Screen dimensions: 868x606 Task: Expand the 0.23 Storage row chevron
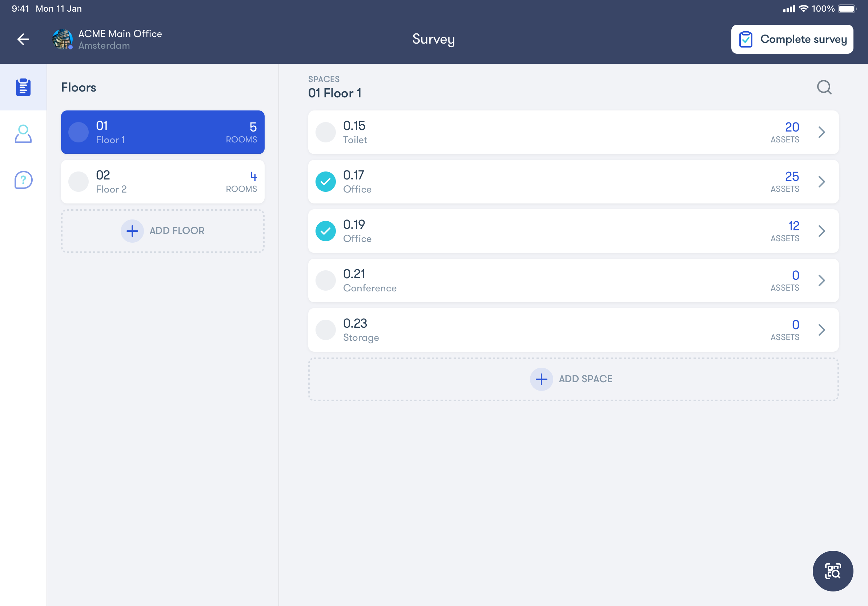[821, 330]
